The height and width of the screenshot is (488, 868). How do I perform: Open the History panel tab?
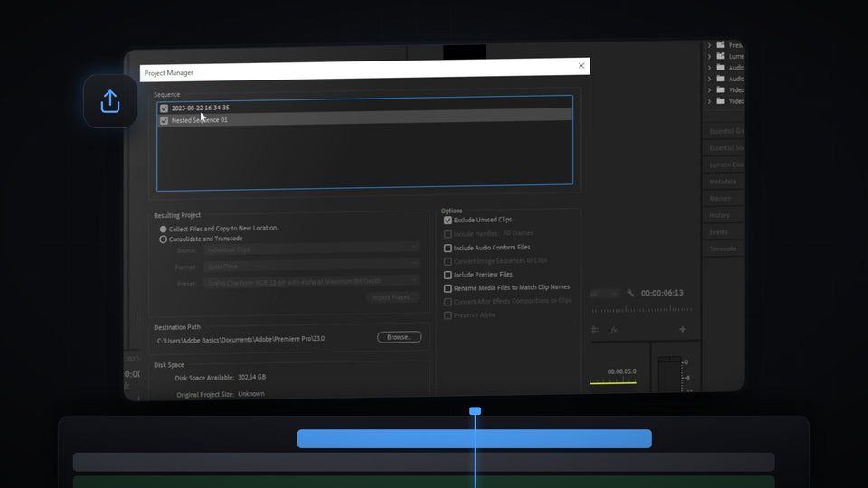click(x=719, y=215)
